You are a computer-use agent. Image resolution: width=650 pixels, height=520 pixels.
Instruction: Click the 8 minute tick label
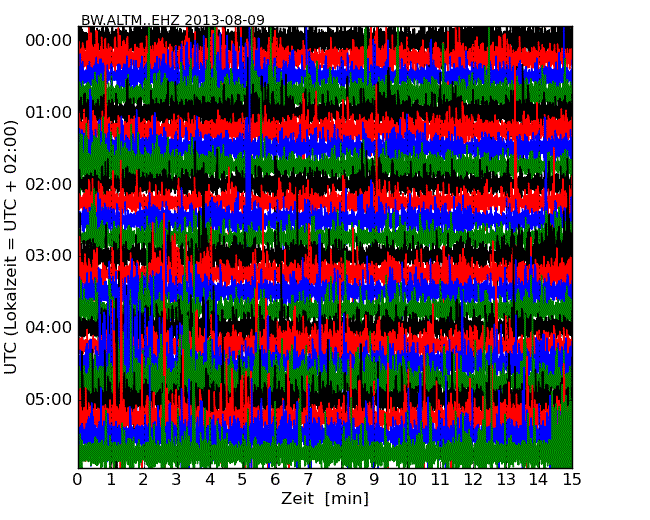[341, 480]
